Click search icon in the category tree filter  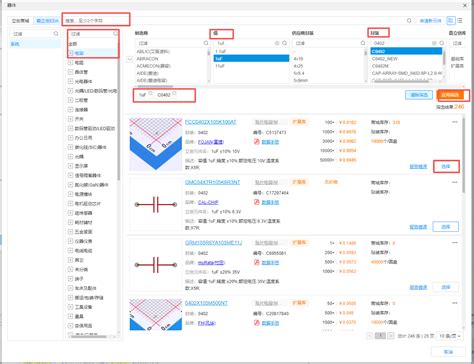point(115,34)
